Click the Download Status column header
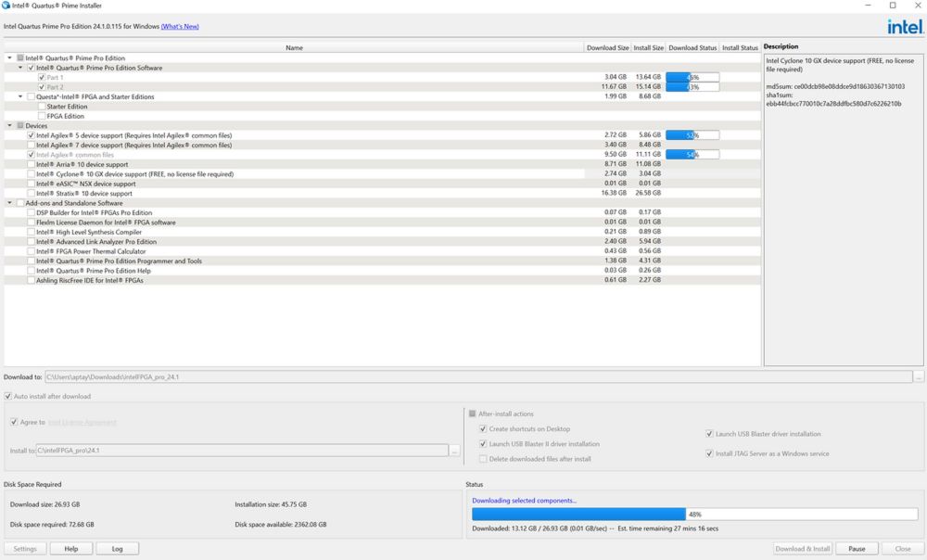 (692, 48)
